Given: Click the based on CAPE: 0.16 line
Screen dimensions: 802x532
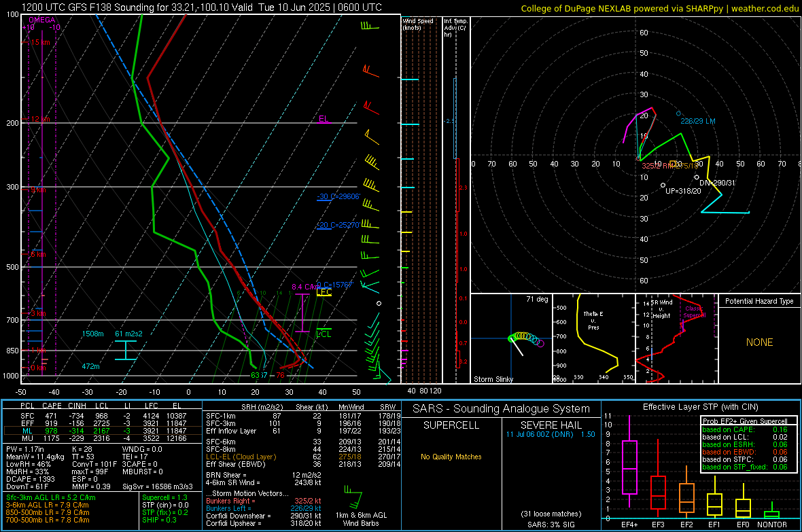Looking at the screenshot, I should click(x=745, y=429).
